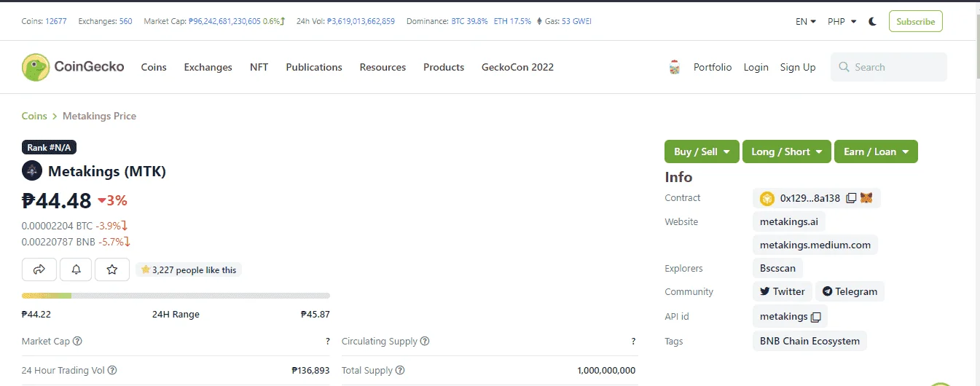Copy the metakings API id icon
980x386 pixels.
(x=816, y=317)
